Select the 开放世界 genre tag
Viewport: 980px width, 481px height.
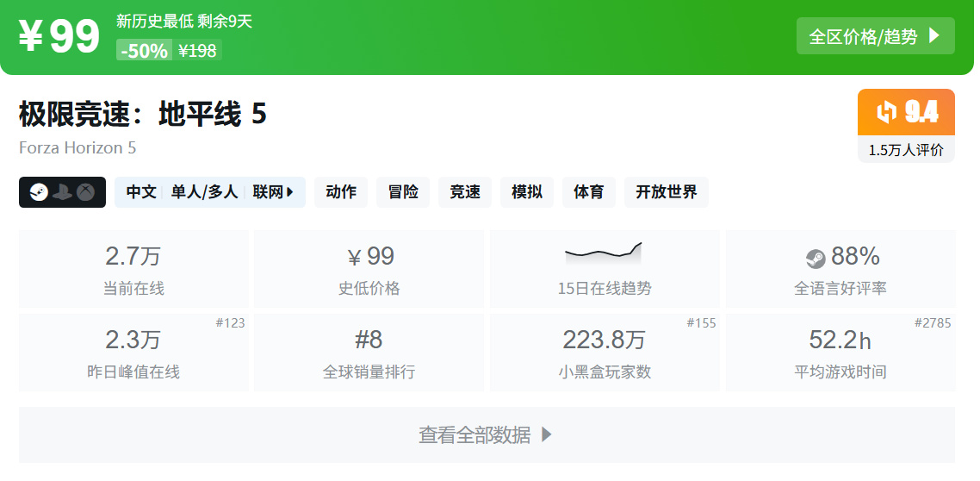click(667, 192)
